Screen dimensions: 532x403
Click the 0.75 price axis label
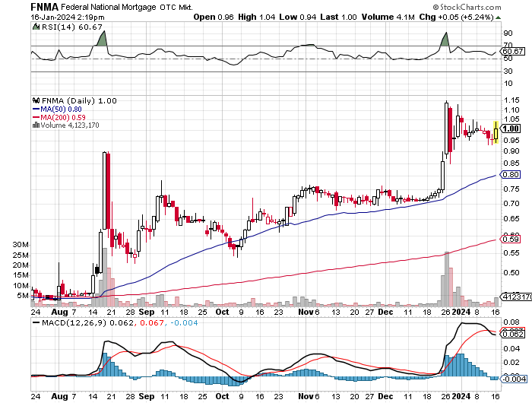511,189
